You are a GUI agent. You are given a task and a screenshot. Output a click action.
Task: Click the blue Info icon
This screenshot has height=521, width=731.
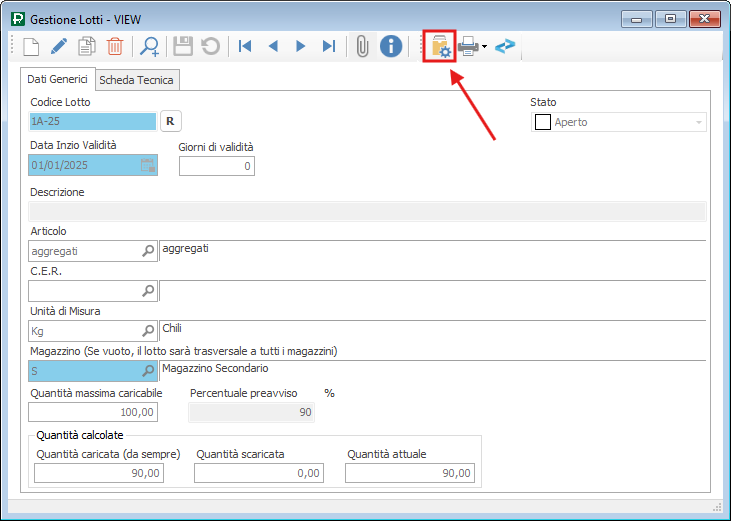click(x=391, y=46)
